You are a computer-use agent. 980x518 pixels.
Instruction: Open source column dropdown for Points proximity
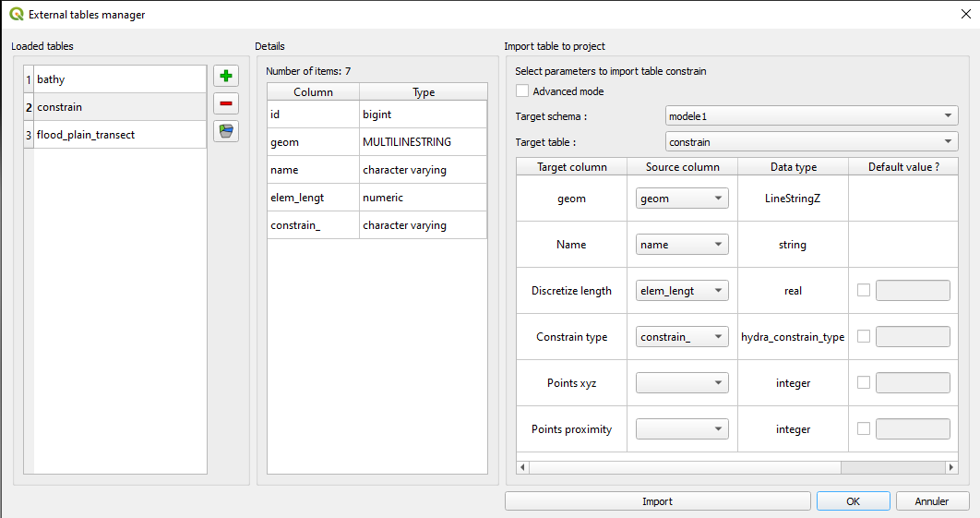tap(682, 428)
